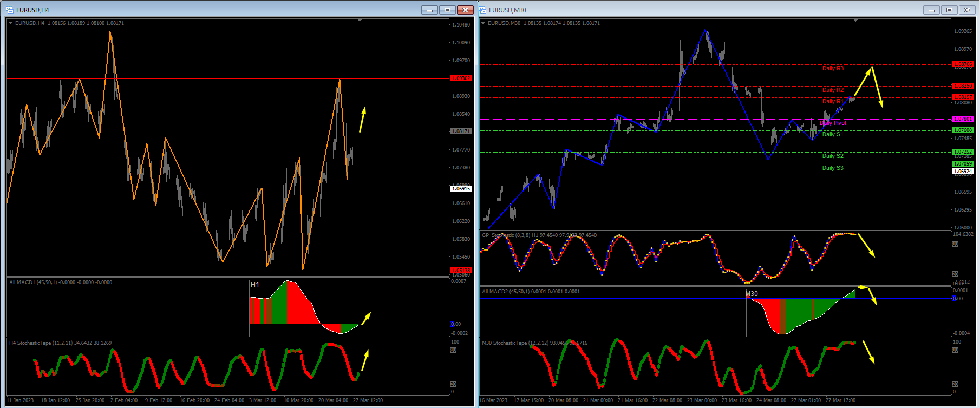This screenshot has width=980, height=408.
Task: Click the 3 Mar 12:00 time label
Action: [x=263, y=400]
